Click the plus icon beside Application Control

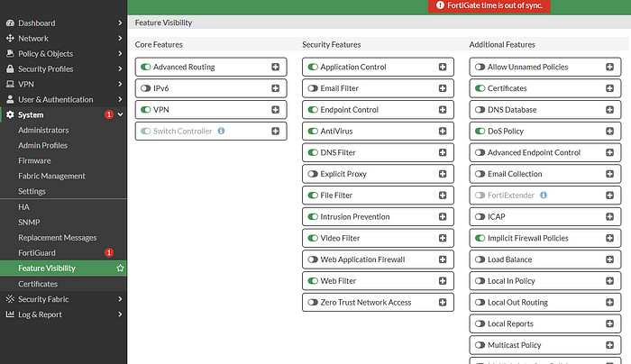point(443,67)
